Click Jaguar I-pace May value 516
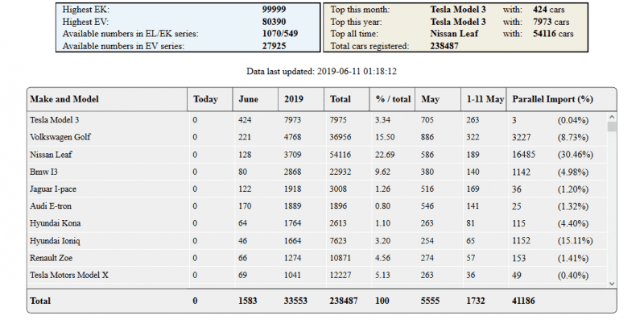 point(427,189)
